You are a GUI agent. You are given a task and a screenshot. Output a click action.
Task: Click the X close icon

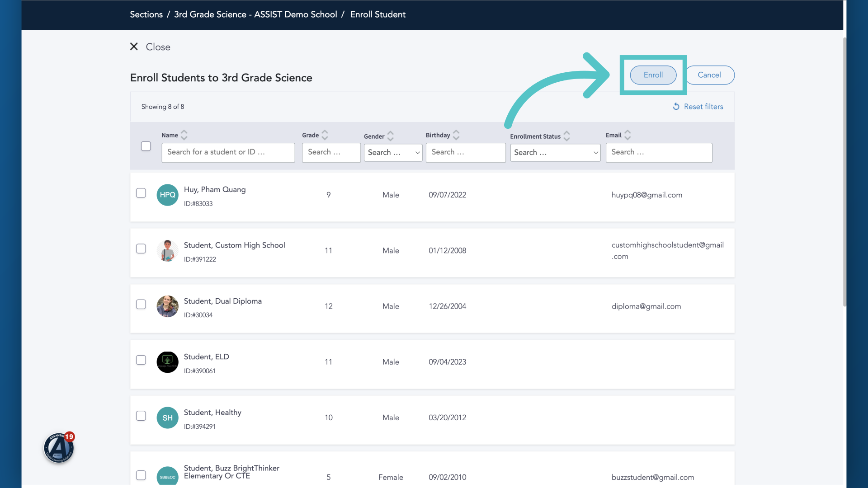(x=134, y=47)
